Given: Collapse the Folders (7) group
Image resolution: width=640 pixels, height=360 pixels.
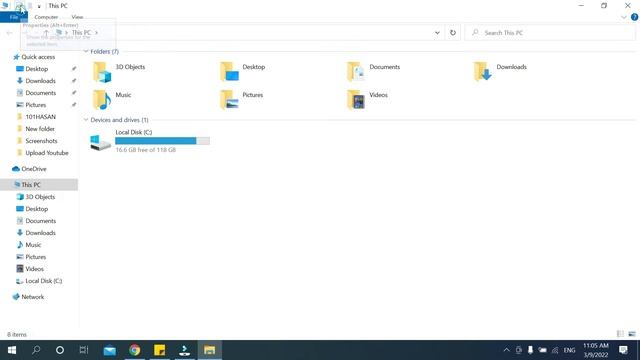Looking at the screenshot, I should pos(86,51).
